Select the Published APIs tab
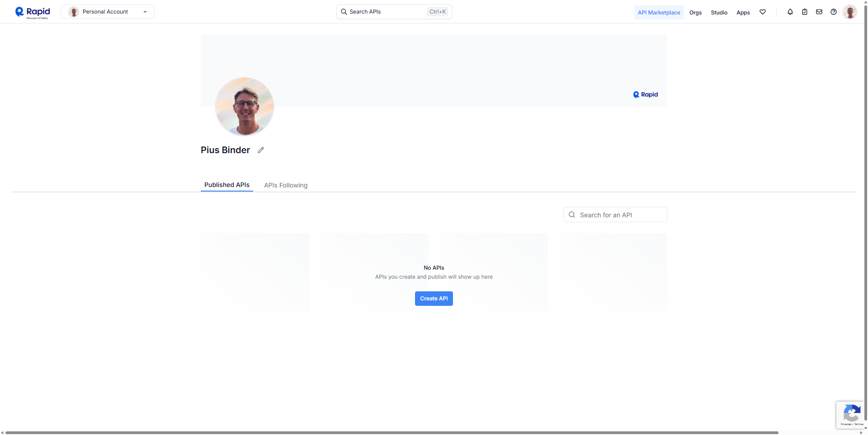This screenshot has height=435, width=868. (227, 185)
